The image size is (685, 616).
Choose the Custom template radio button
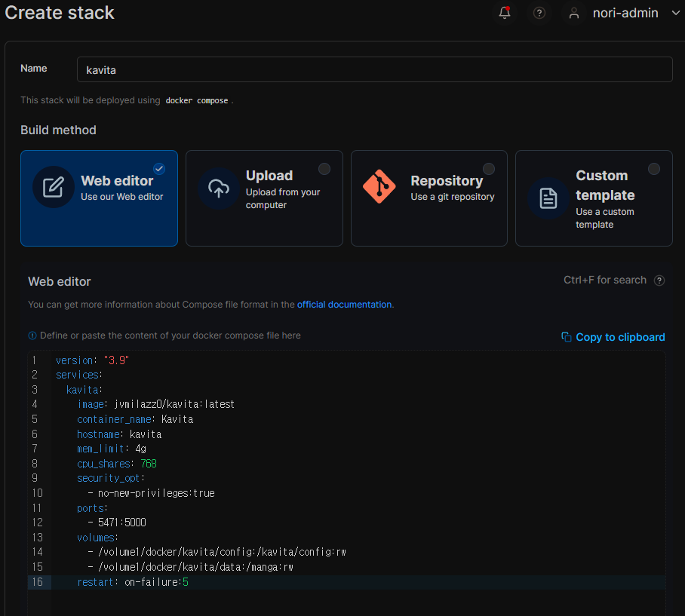654,169
